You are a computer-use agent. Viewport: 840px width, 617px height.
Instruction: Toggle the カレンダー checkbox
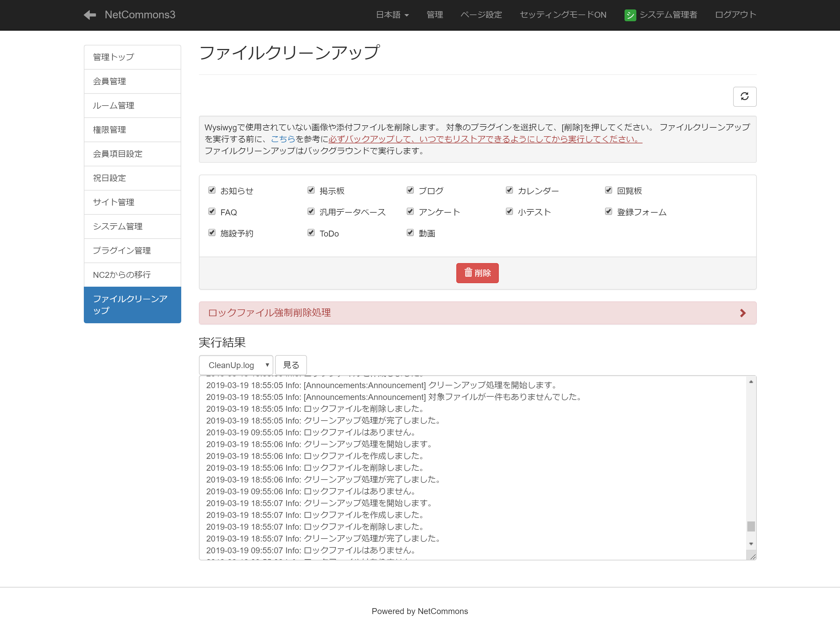(x=509, y=190)
